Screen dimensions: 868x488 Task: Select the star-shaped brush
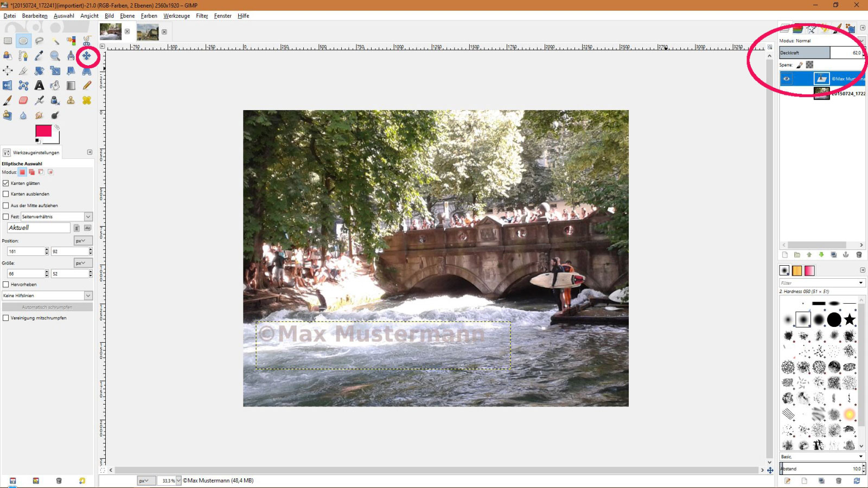(850, 319)
